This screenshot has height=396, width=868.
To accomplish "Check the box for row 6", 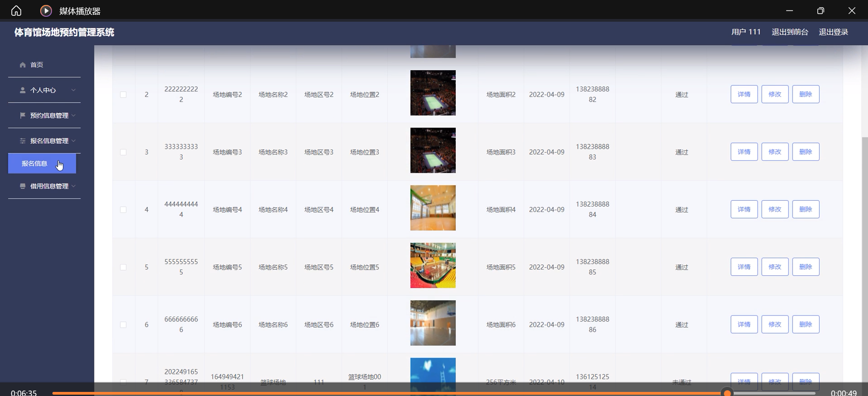I will click(x=123, y=325).
